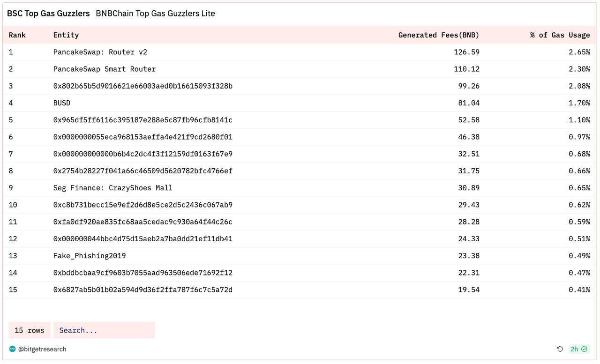Click the 15 rows counter
The width and height of the screenshot is (600, 364).
(x=30, y=330)
